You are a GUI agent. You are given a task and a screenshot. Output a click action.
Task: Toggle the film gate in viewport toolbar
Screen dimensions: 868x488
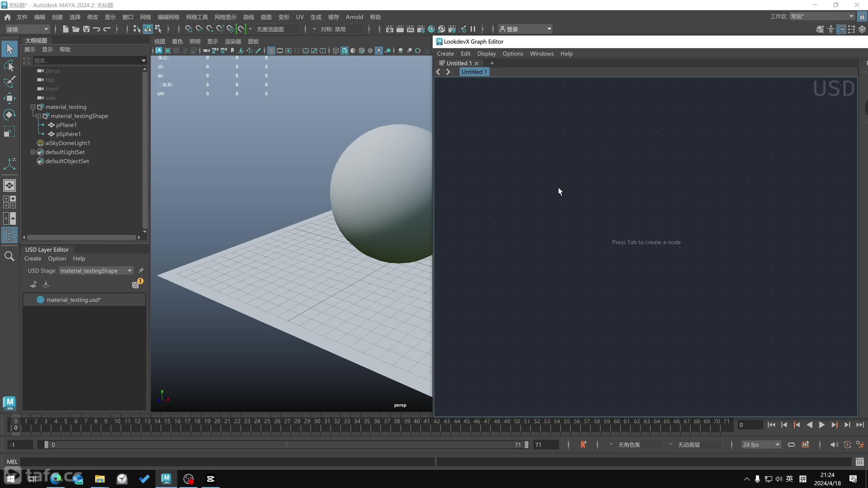click(280, 50)
